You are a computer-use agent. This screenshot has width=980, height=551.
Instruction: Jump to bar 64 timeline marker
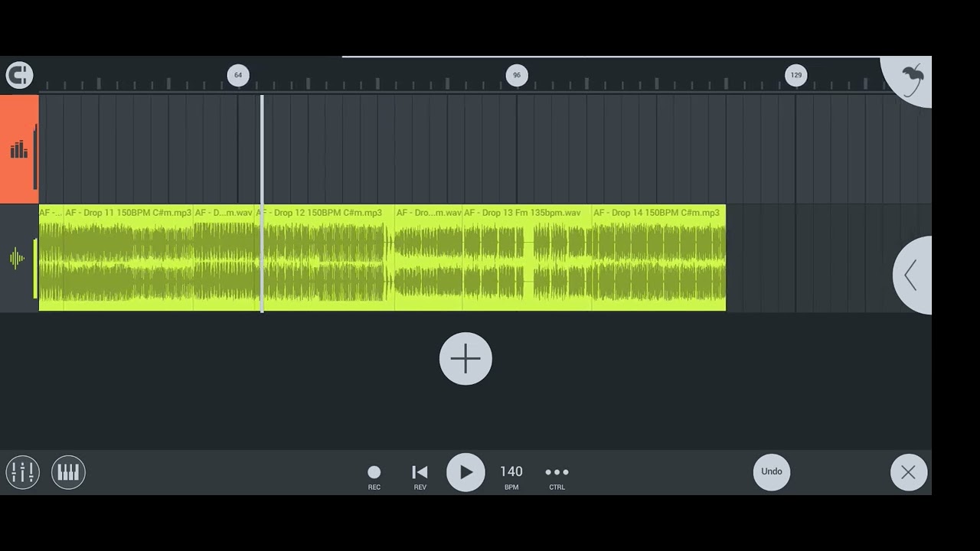(238, 75)
